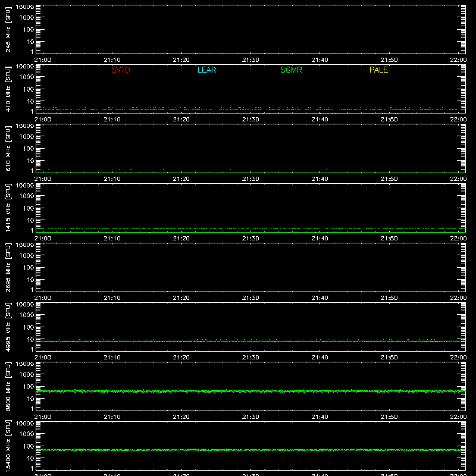Select the 610 MHz [SFU] axis title
Image resolution: width=476 pixels, height=476 pixels.
pyautogui.click(x=8, y=148)
